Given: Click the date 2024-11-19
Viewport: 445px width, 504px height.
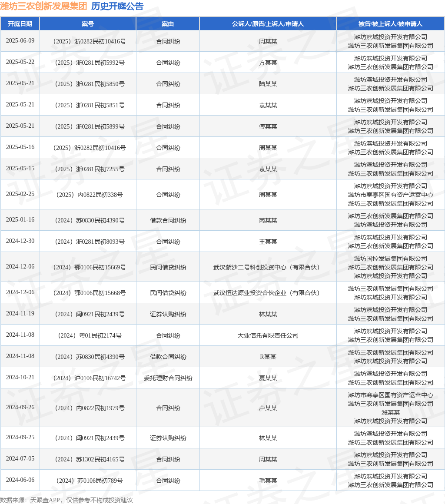Looking at the screenshot, I should click(x=20, y=314).
